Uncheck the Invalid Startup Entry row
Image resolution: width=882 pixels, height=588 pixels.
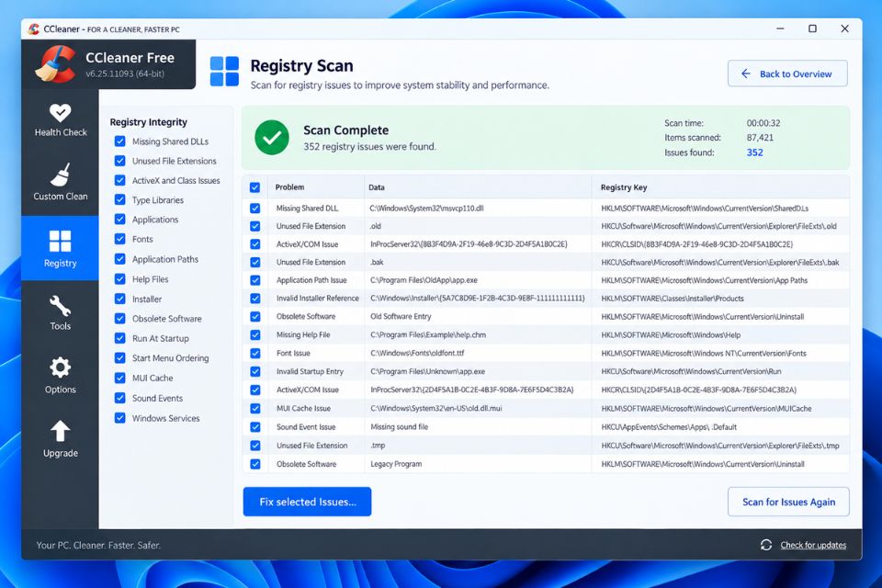pos(254,371)
